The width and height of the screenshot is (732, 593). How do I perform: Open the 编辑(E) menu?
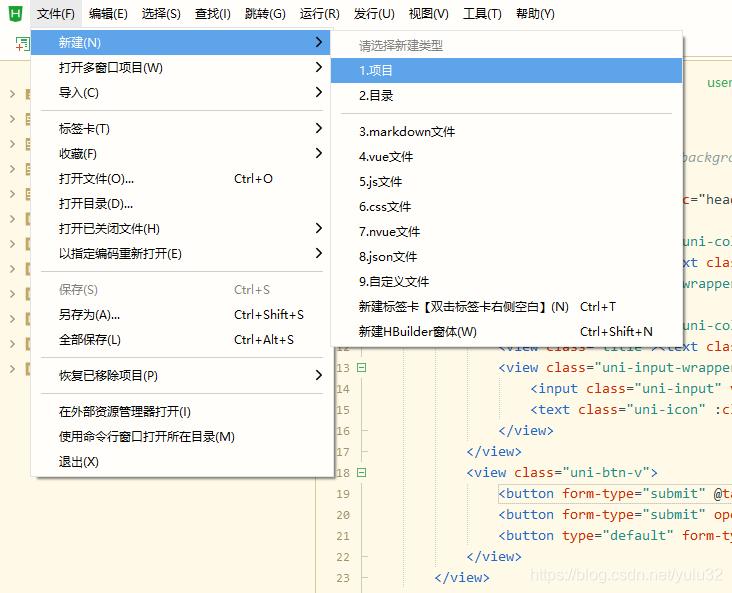[108, 14]
